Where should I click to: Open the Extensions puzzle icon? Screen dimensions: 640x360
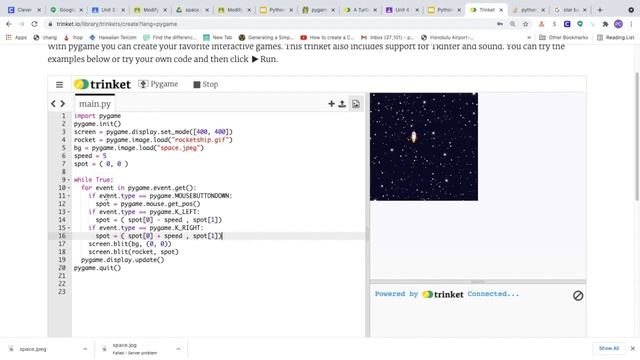click(x=605, y=24)
